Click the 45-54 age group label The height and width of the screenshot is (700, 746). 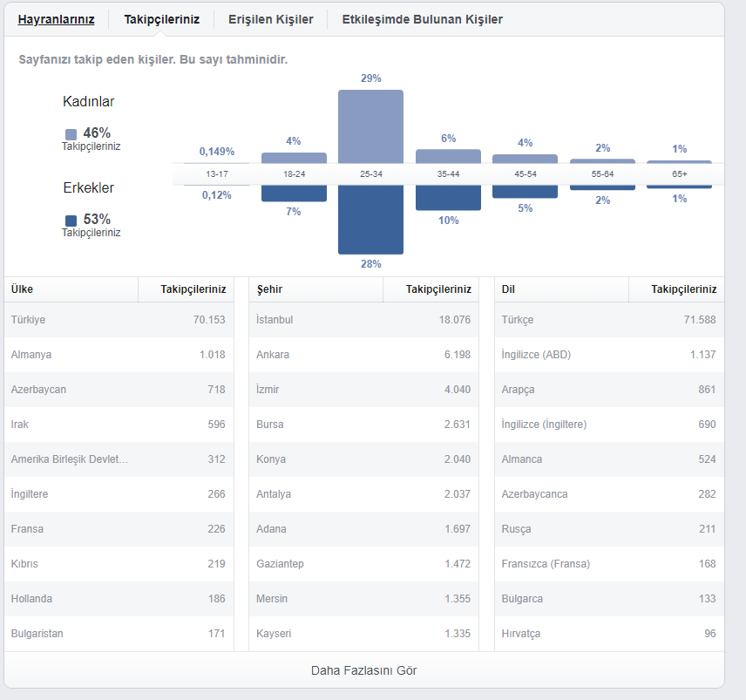pyautogui.click(x=526, y=174)
